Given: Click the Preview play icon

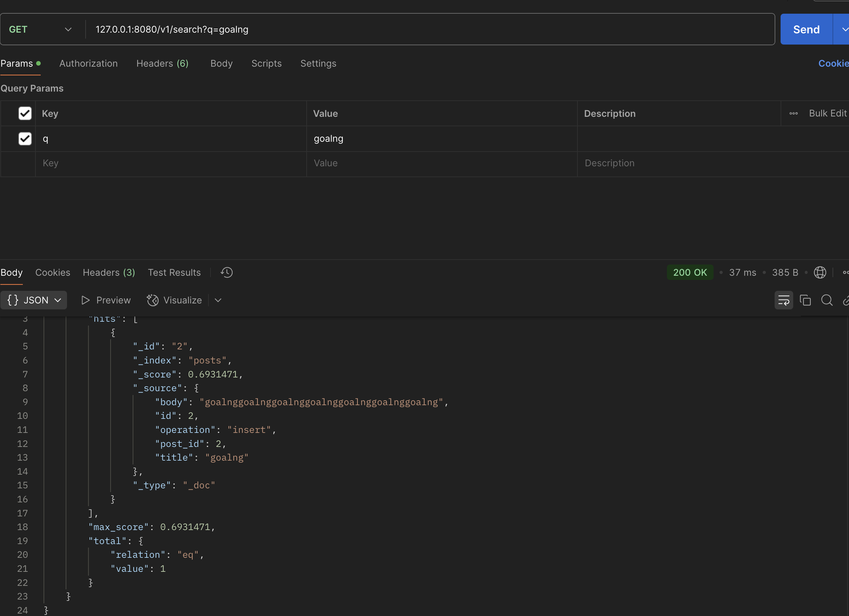Looking at the screenshot, I should click(x=85, y=300).
